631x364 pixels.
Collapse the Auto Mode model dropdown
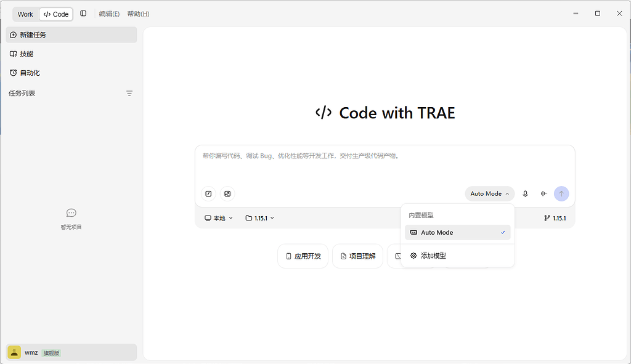pyautogui.click(x=490, y=194)
